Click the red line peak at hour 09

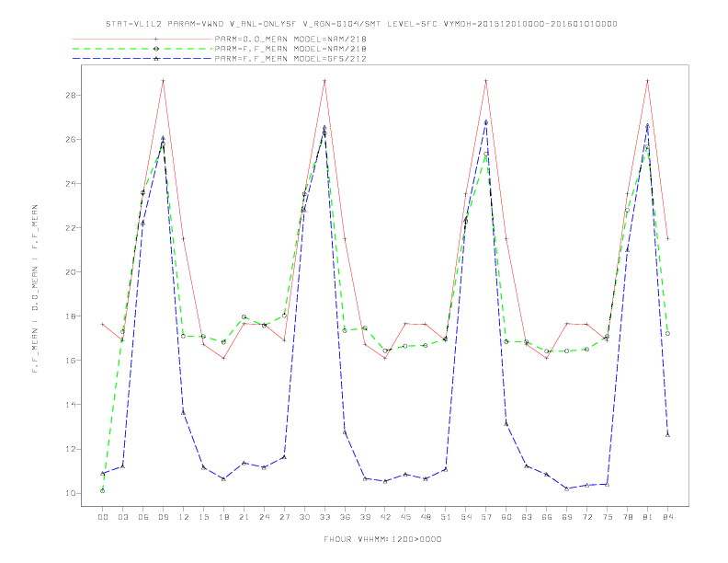pos(163,81)
